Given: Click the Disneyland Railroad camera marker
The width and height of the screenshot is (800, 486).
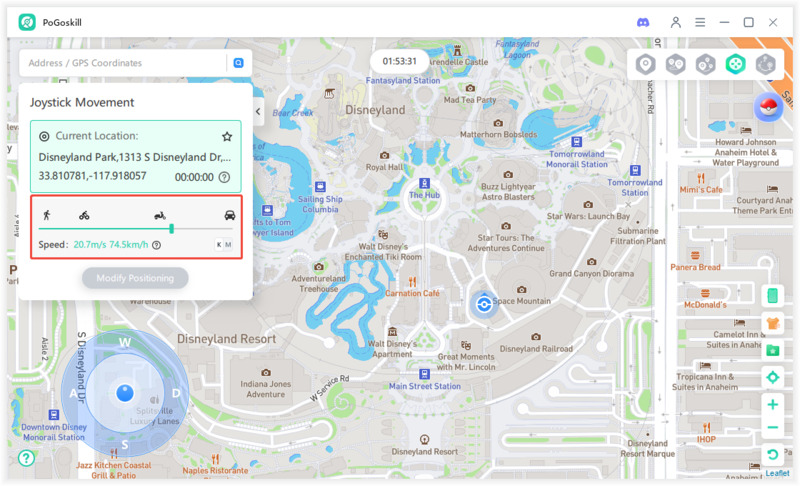Looking at the screenshot, I should click(x=536, y=337).
